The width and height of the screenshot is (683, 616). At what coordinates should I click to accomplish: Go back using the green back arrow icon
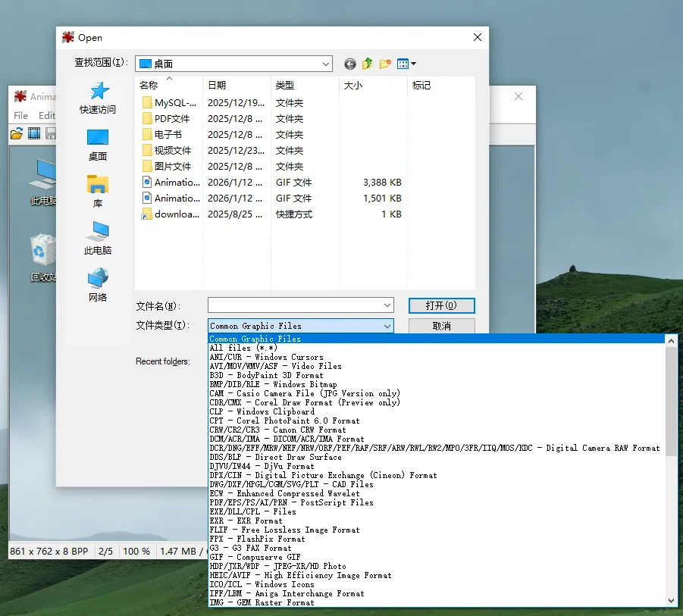(x=349, y=64)
